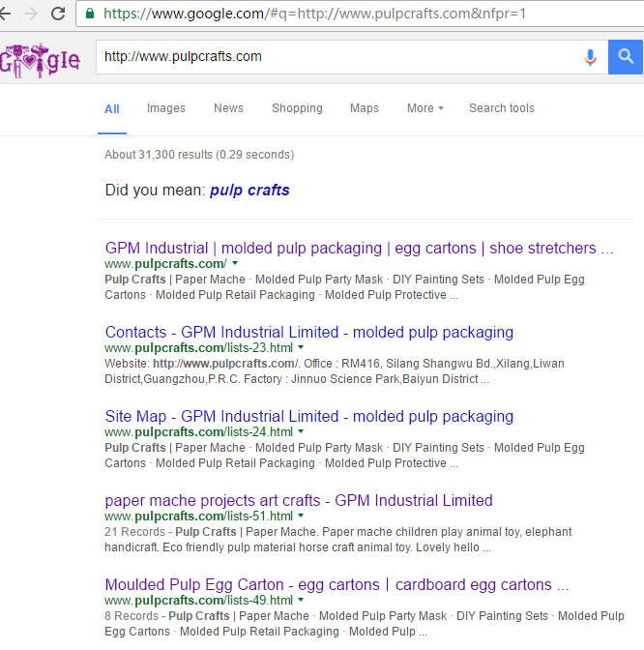Viewport: 644px width, 650px height.
Task: Expand arrow next to lists-24.html URL
Action: pyautogui.click(x=301, y=431)
